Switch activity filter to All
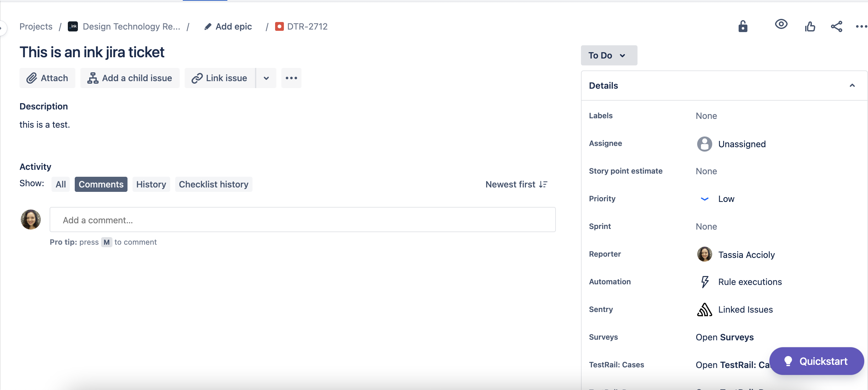Image resolution: width=868 pixels, height=390 pixels. pos(61,184)
